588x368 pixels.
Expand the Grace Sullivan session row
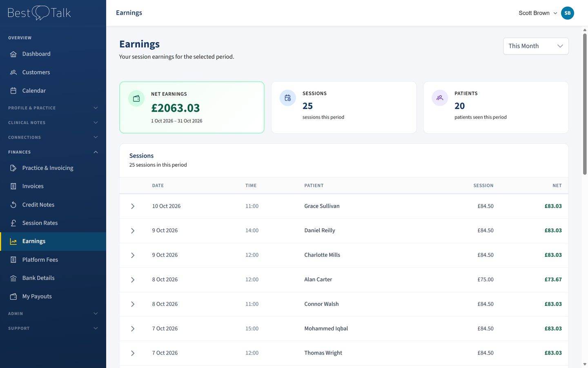pyautogui.click(x=133, y=206)
